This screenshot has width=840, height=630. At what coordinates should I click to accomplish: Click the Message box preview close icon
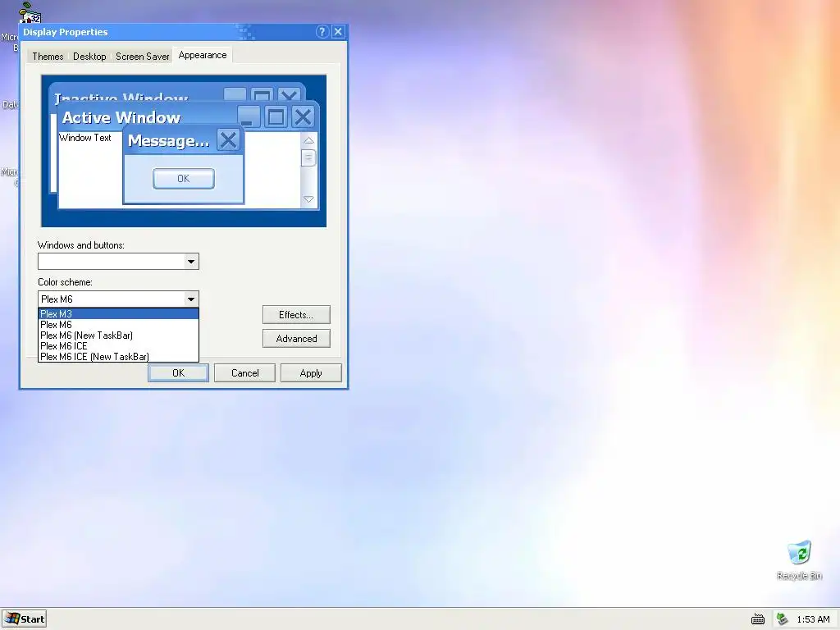[228, 139]
